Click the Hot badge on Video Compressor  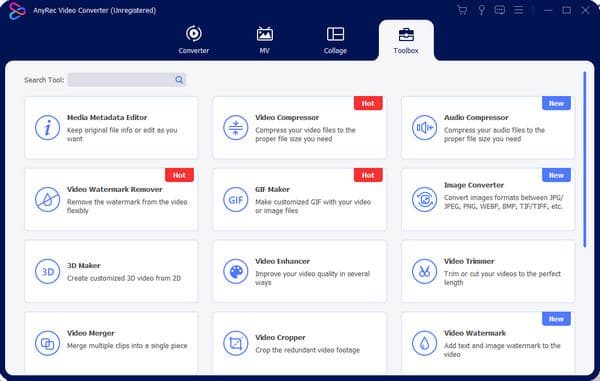368,103
